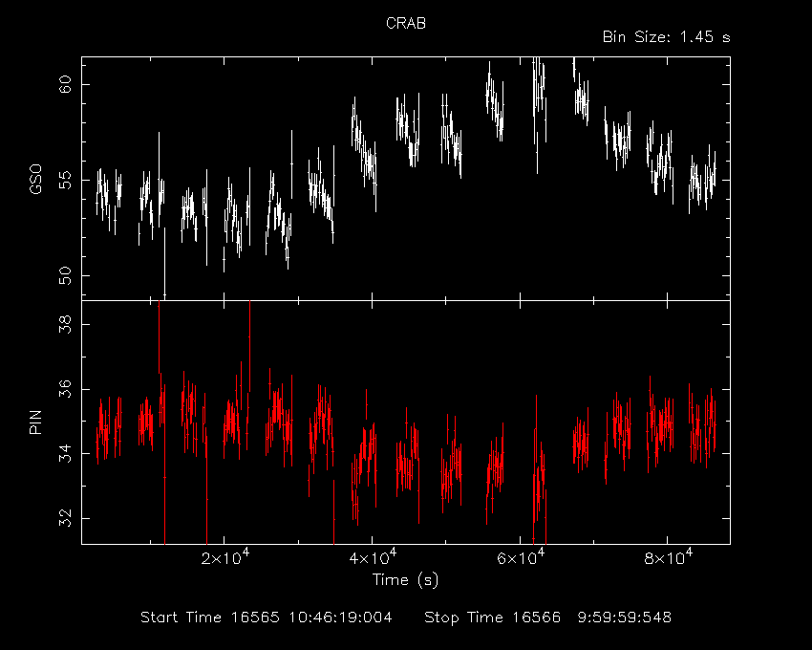Select the Bin Size 1.45 s label

[667, 37]
